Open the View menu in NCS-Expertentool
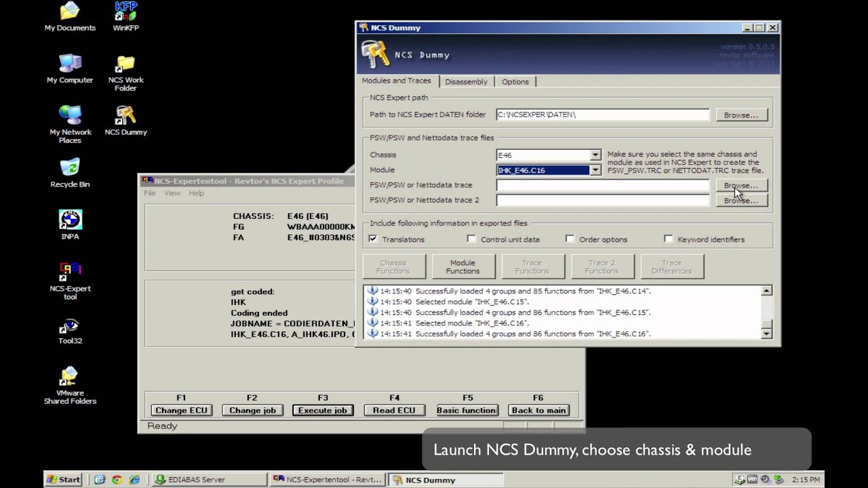 [x=172, y=193]
